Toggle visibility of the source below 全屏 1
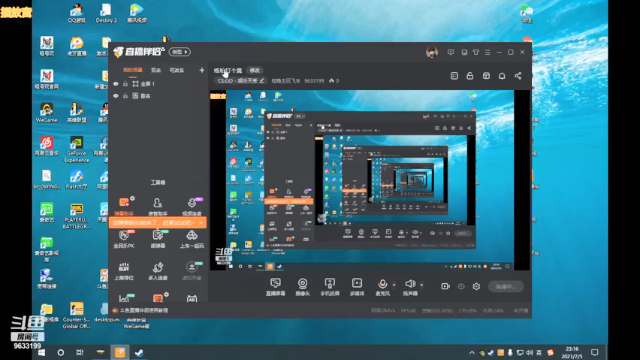Image resolution: width=640 pixels, height=360 pixels. coord(116,96)
